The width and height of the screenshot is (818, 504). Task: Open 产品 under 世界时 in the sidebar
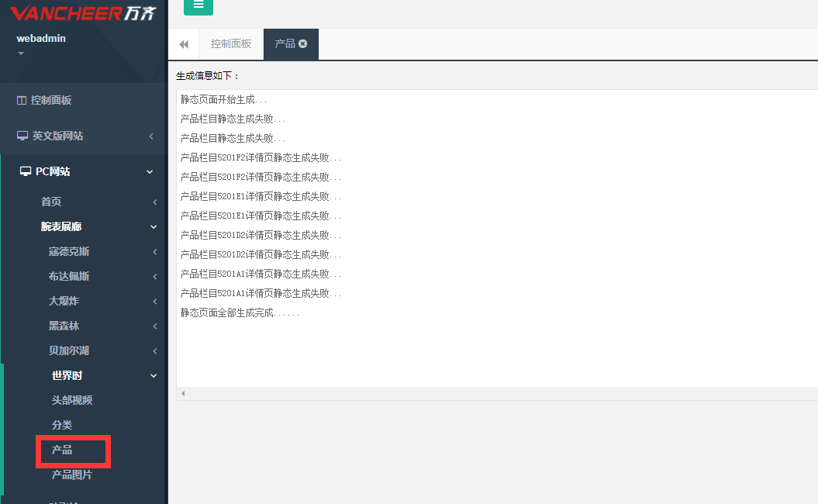click(62, 450)
